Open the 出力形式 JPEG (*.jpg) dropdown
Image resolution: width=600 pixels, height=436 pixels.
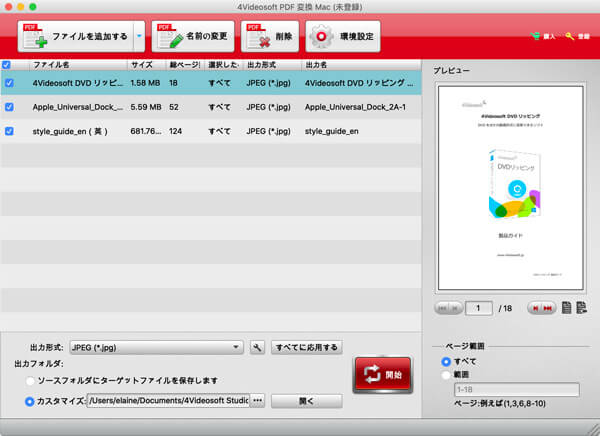[x=157, y=348]
